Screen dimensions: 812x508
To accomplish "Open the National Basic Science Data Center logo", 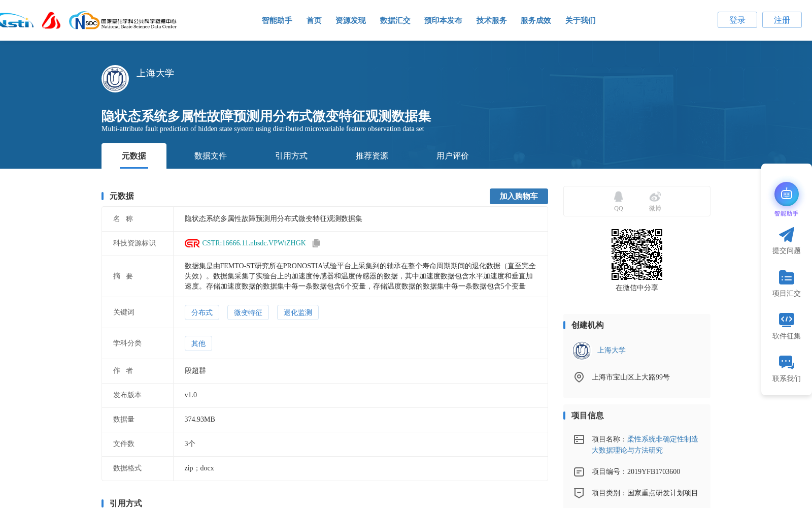I will [123, 21].
